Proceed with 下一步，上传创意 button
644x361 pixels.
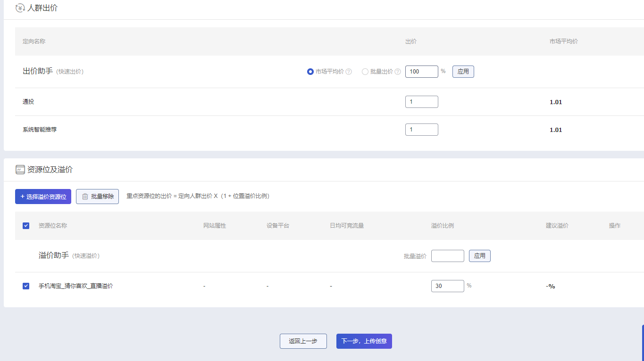click(364, 341)
